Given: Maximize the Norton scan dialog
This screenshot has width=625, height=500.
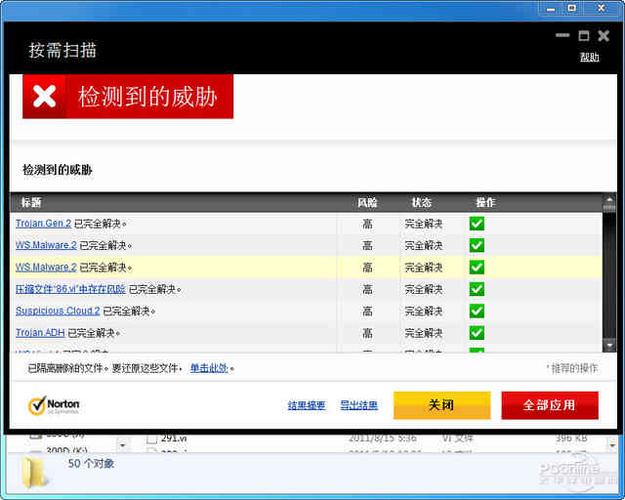Looking at the screenshot, I should click(584, 36).
